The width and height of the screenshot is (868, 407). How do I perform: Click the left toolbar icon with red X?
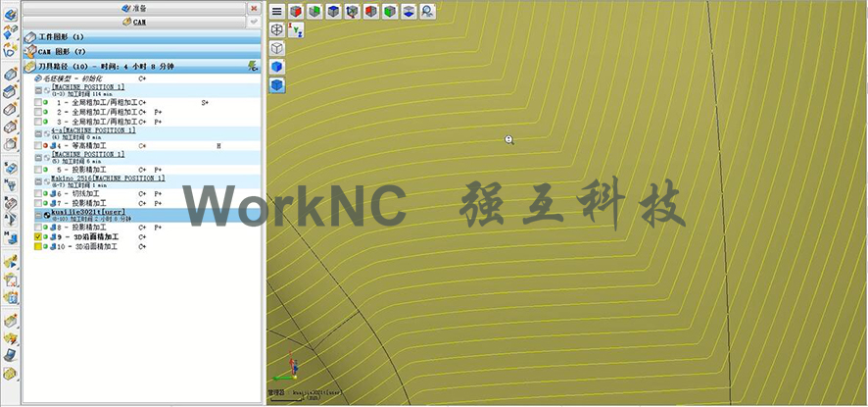(11, 279)
